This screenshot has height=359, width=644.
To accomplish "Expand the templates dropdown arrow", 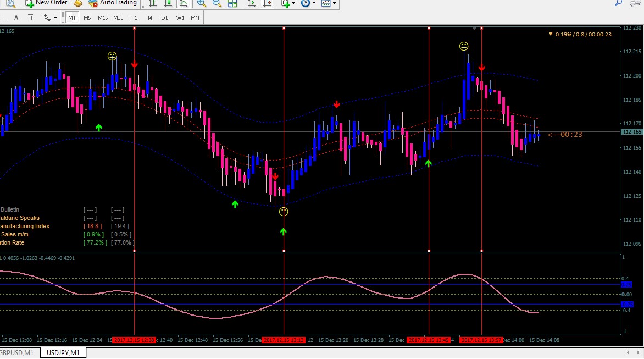I will [x=334, y=3].
